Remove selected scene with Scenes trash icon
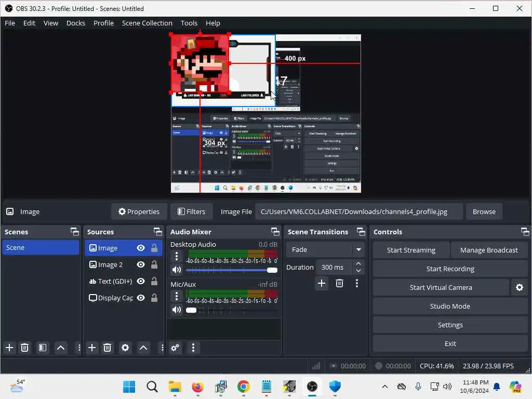This screenshot has width=532, height=399. 25,348
